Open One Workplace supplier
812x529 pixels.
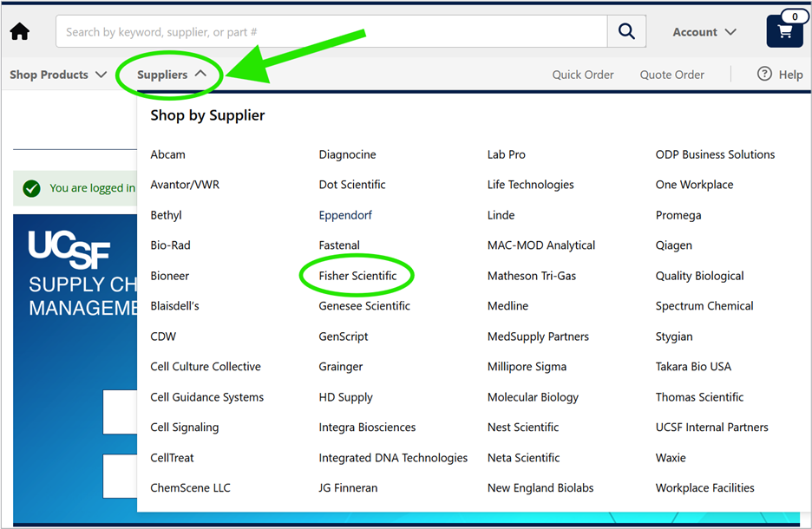pyautogui.click(x=694, y=184)
